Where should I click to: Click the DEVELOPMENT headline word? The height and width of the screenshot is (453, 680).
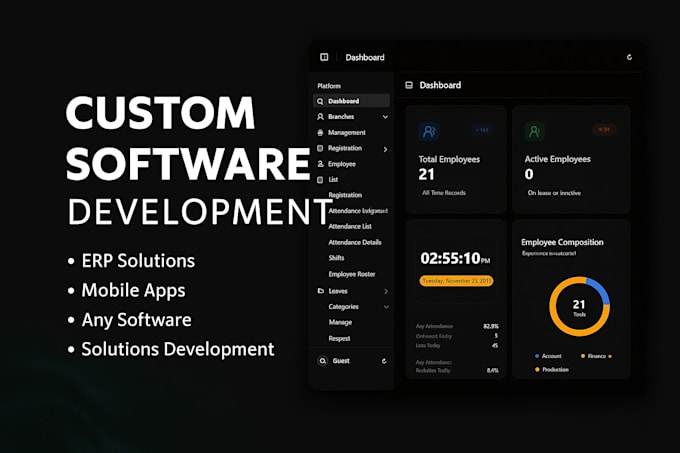[200, 212]
